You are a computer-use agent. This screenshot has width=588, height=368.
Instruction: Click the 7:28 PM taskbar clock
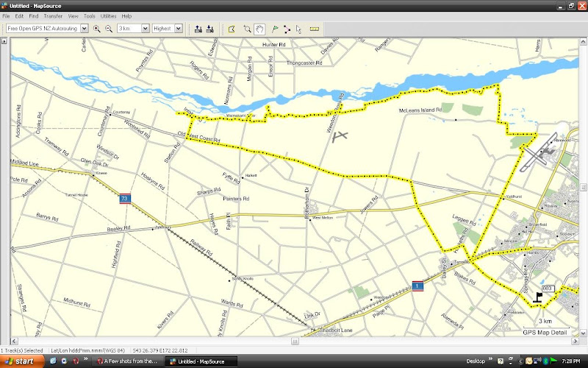[571, 361]
